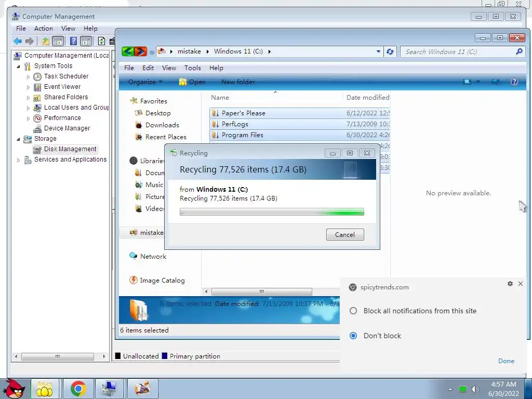Click the Unallocated black legend swatch

118,356
